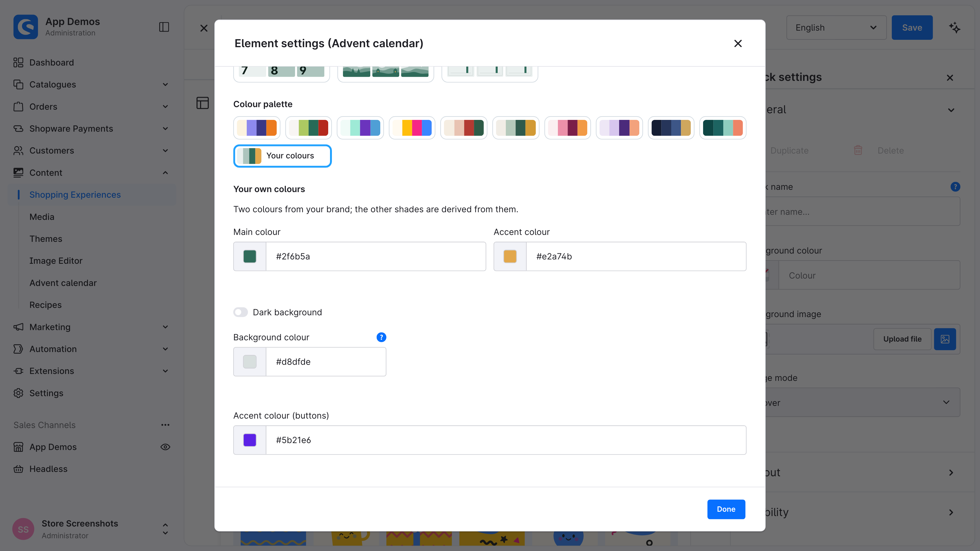Viewport: 980px width, 551px height.
Task: Click the Accent colour buttons hex field
Action: 506,440
